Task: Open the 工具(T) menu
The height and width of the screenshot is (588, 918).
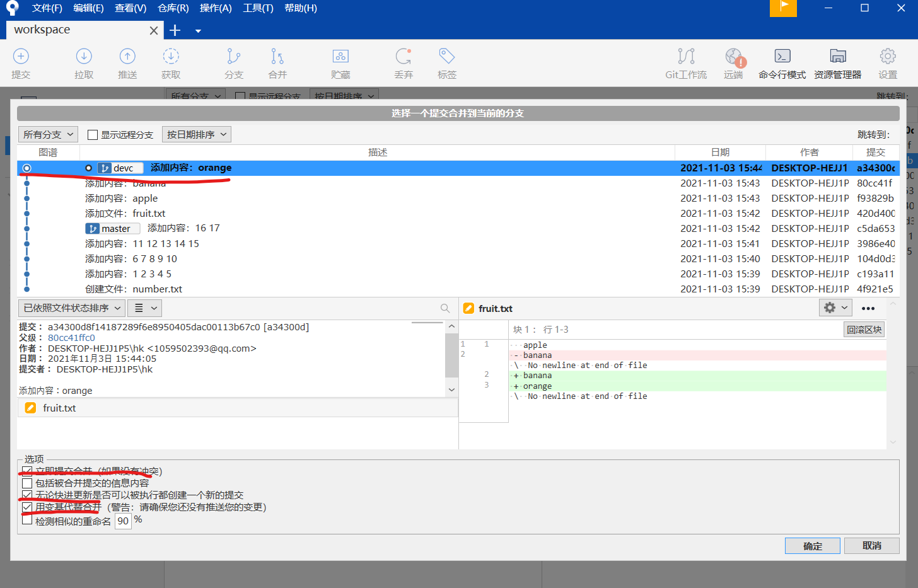Action: pos(258,8)
